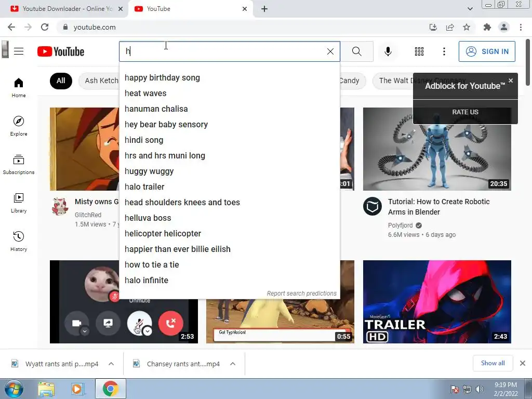
Task: Open the robotic arms video thumbnail
Action: tap(437, 149)
